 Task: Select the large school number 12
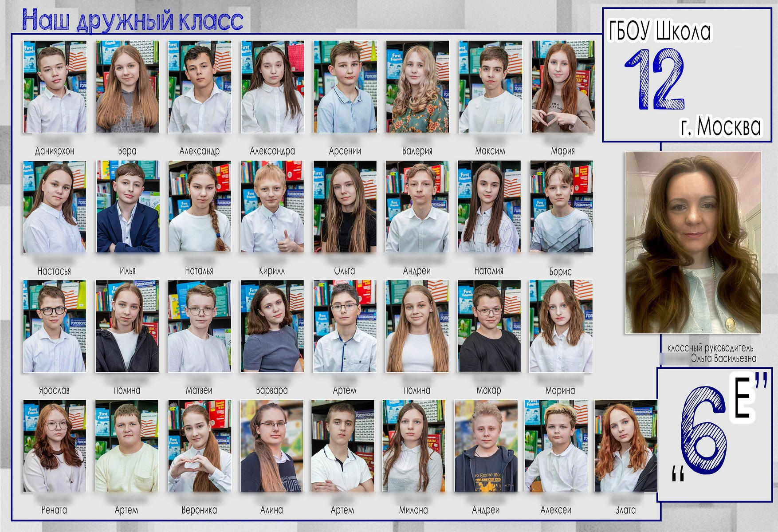tap(656, 80)
